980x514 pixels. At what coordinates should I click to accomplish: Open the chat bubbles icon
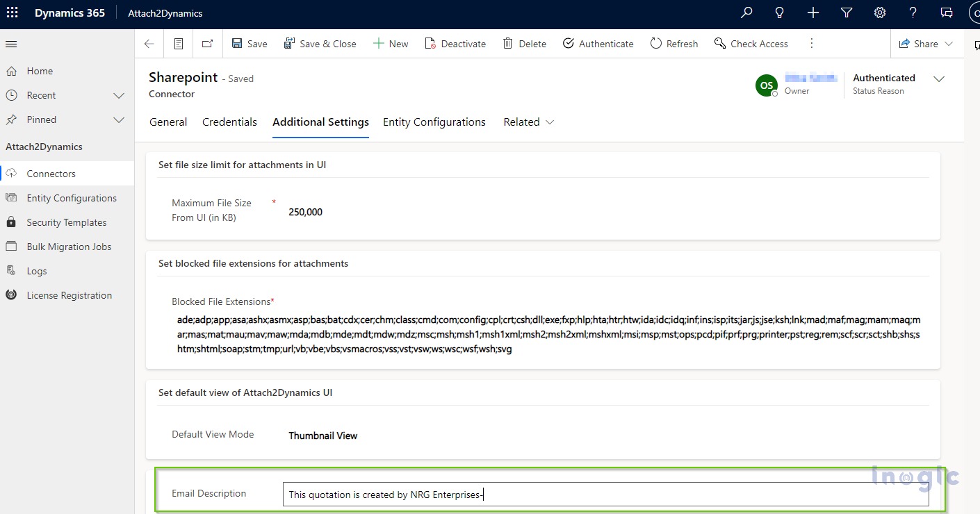point(947,13)
